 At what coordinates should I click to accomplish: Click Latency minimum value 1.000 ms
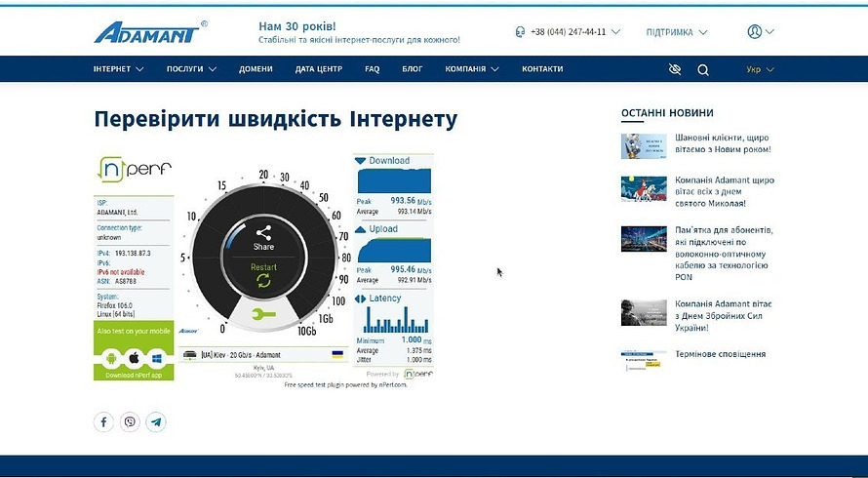pyautogui.click(x=416, y=340)
